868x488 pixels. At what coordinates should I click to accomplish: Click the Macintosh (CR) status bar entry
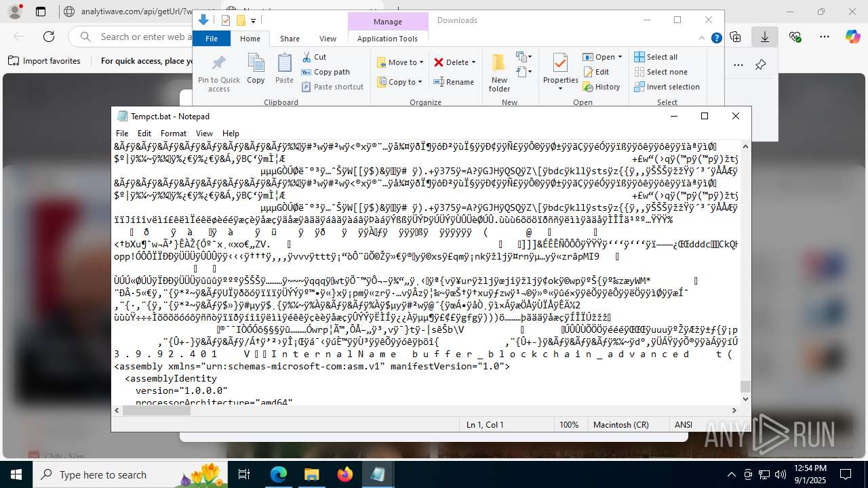[x=620, y=425]
